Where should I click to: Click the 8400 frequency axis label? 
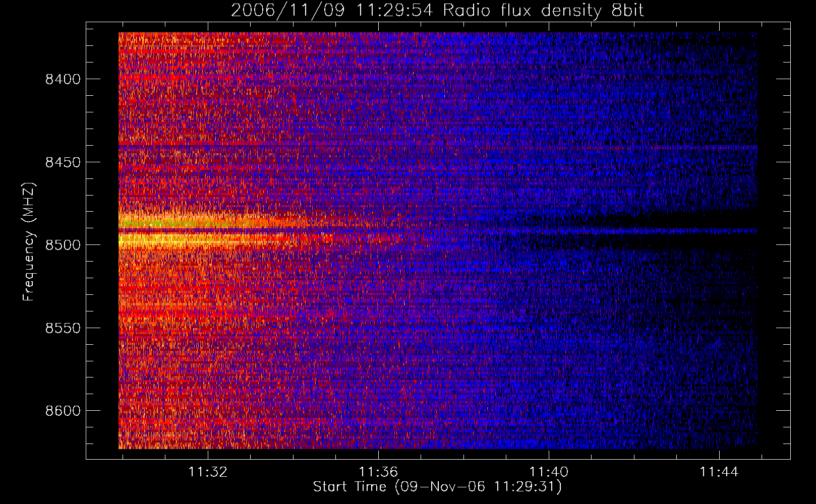click(x=63, y=79)
